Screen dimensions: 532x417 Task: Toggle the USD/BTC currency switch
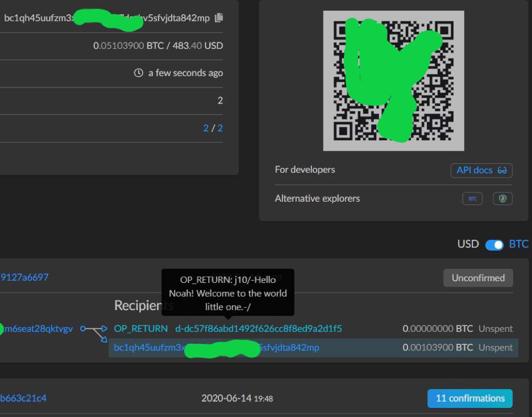pos(494,245)
